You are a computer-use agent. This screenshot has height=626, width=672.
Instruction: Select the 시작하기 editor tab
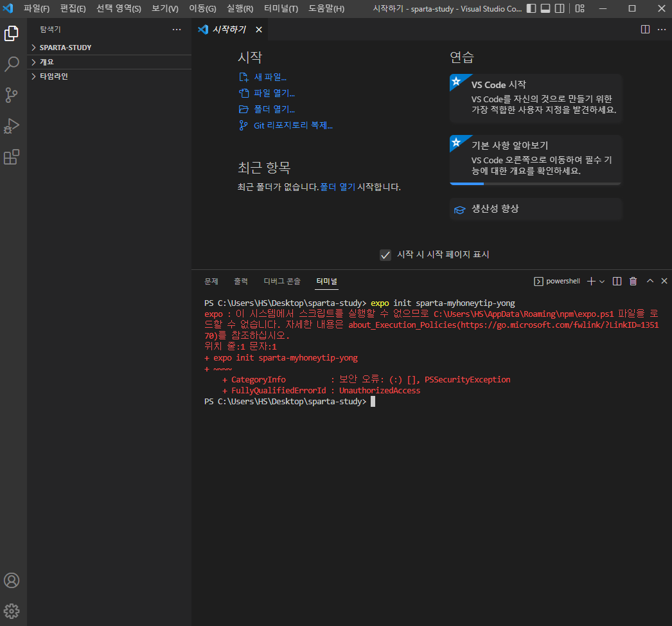tap(229, 29)
